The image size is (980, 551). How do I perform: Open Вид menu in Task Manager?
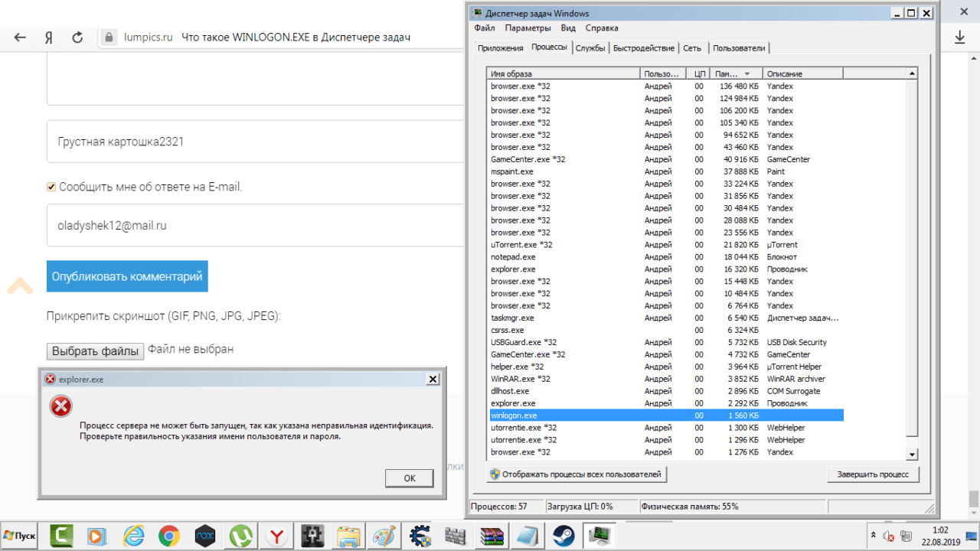[x=568, y=28]
